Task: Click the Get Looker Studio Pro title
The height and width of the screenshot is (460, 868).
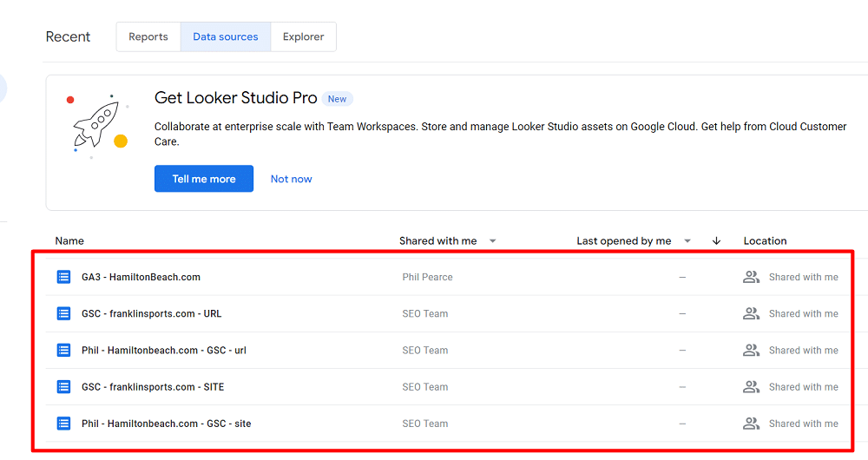Action: pyautogui.click(x=236, y=97)
